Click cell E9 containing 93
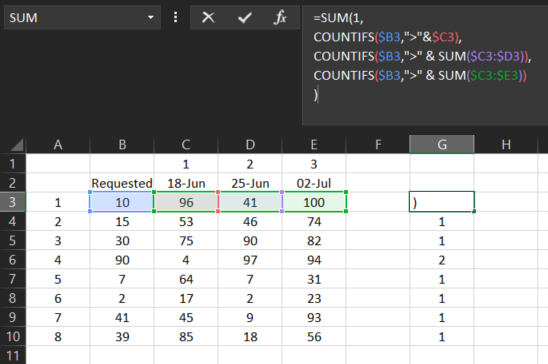The image size is (548, 364). [x=314, y=317]
